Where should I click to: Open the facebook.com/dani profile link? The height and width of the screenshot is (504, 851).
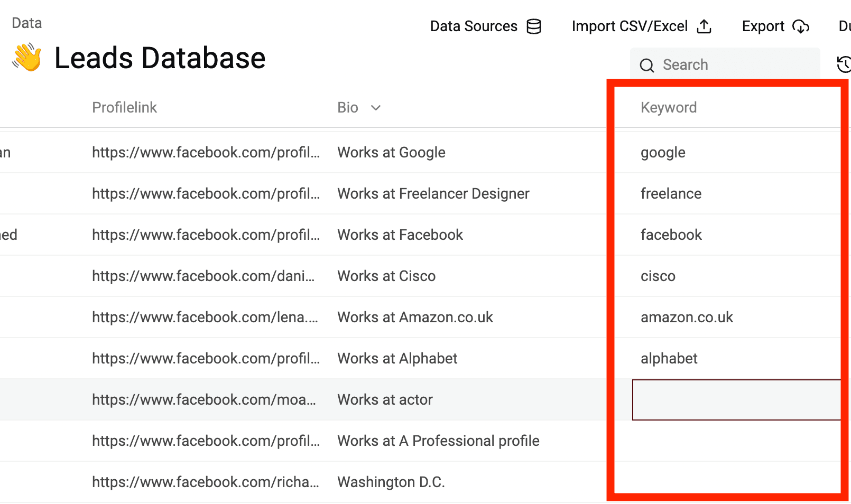[203, 276]
